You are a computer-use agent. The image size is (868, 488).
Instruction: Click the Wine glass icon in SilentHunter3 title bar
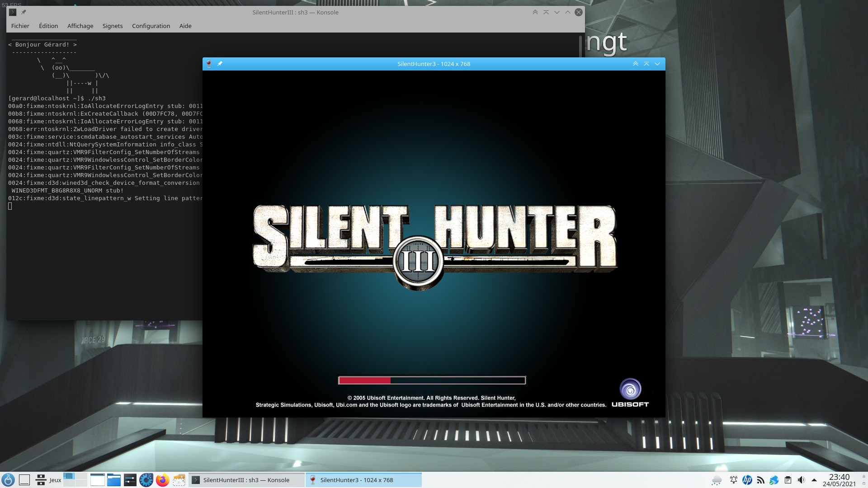click(x=209, y=64)
